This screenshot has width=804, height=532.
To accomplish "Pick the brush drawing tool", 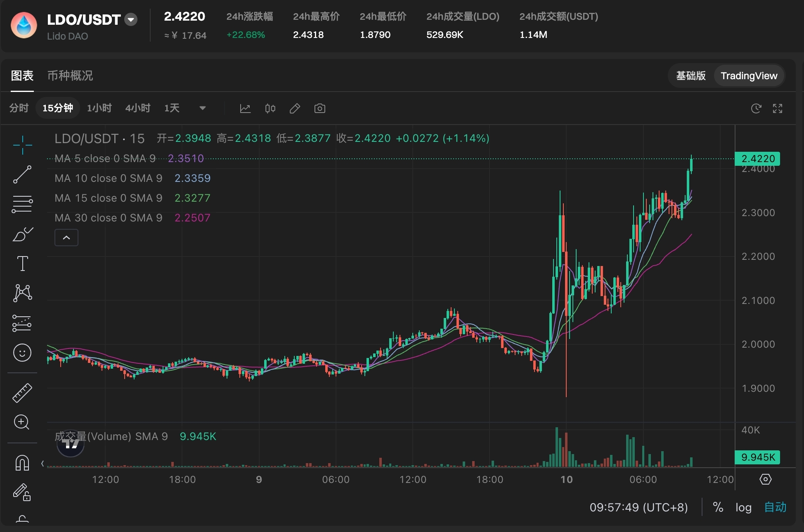I will [x=22, y=234].
